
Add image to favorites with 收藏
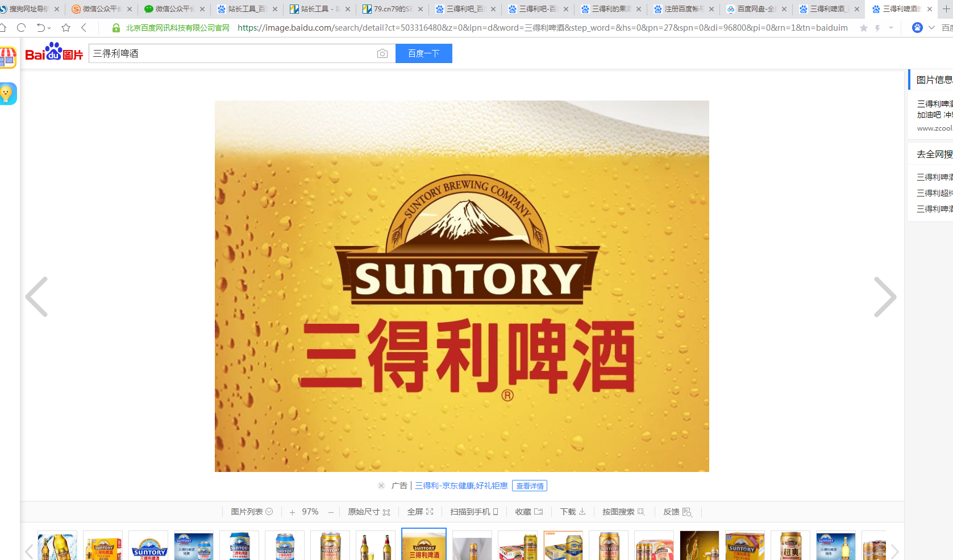[x=528, y=512]
